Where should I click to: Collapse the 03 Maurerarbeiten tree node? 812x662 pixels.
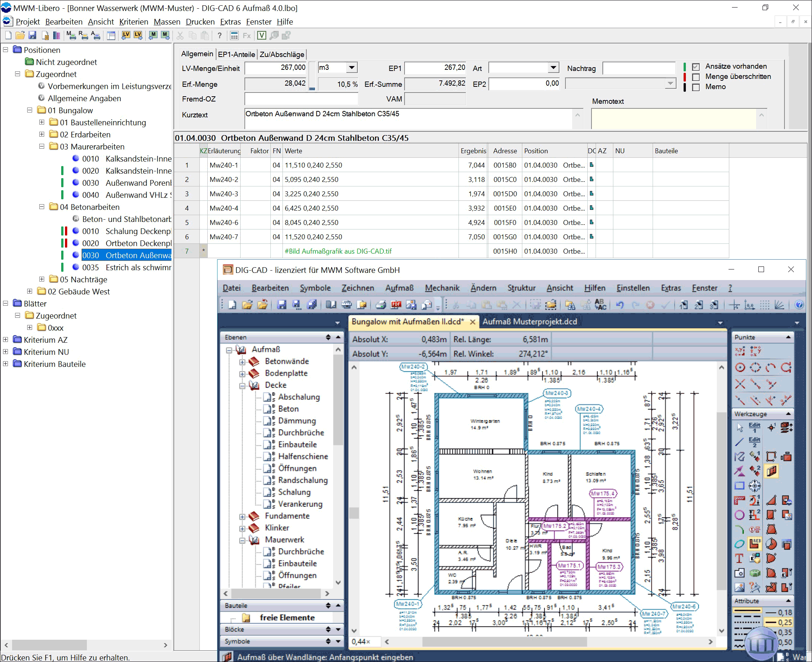pyautogui.click(x=42, y=146)
